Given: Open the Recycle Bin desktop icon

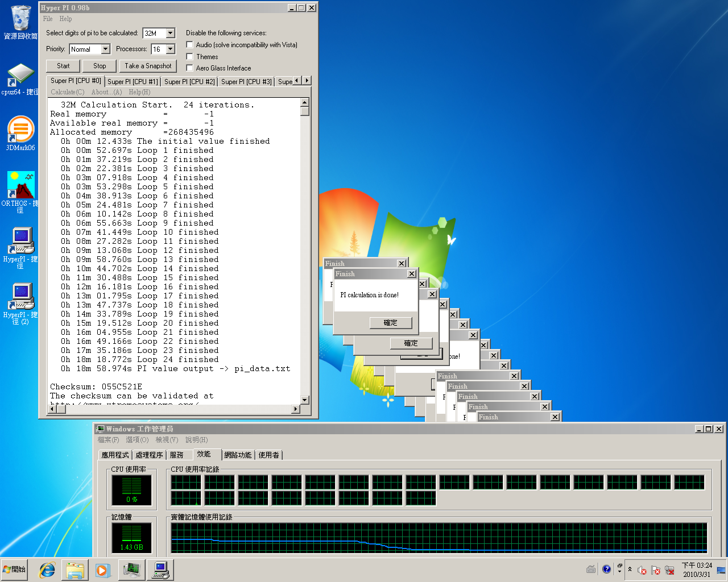Looking at the screenshot, I should click(x=20, y=22).
